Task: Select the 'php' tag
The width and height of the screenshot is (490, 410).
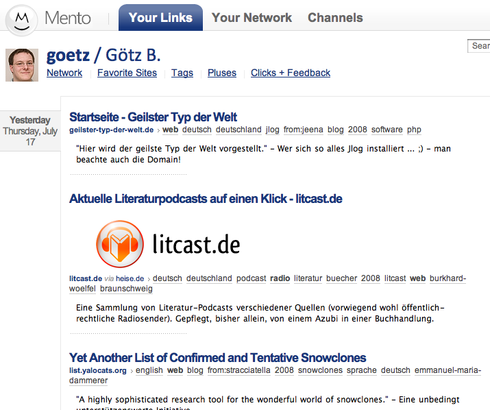Action: point(414,129)
